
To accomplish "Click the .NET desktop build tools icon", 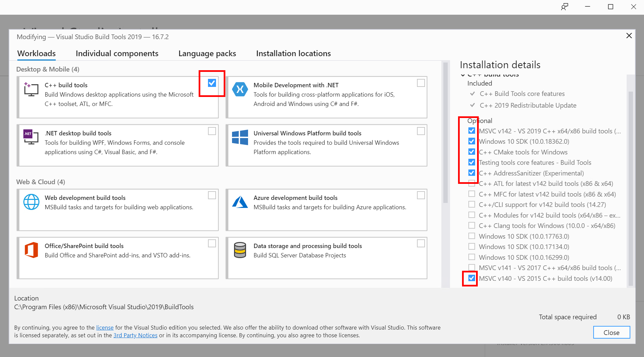I will tap(31, 137).
